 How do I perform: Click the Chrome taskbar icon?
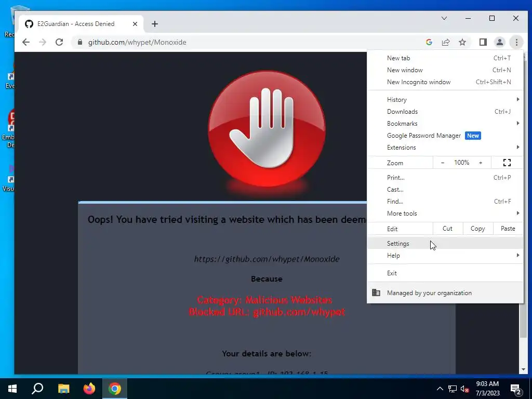point(115,389)
